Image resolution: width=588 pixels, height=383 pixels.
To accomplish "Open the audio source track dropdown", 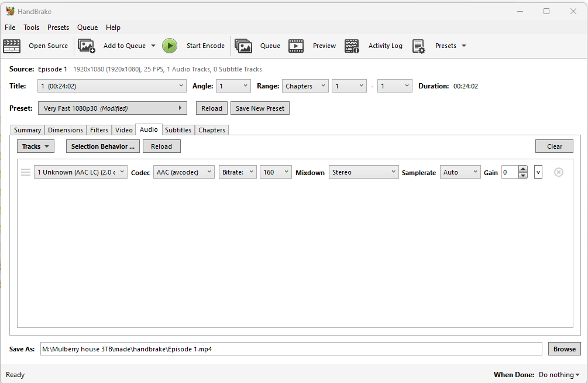I will [x=81, y=172].
